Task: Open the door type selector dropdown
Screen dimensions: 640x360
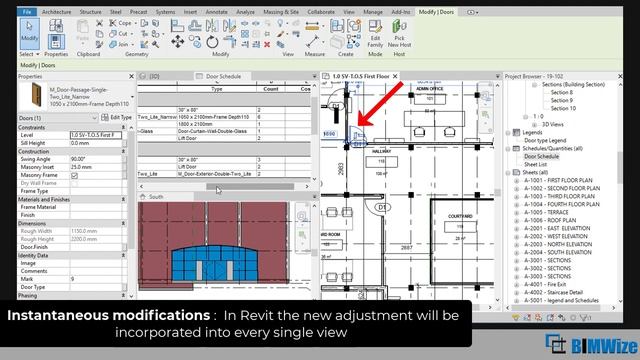Action: [x=132, y=97]
